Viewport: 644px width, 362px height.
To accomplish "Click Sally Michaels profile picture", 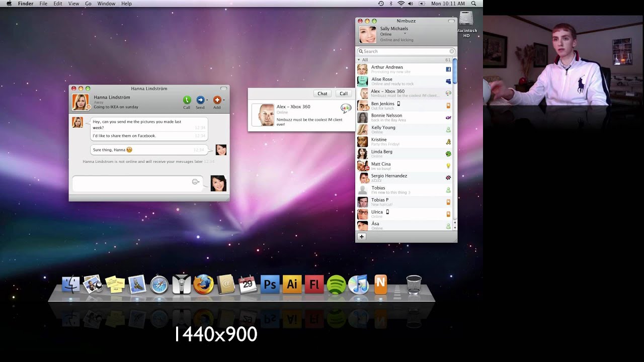I will click(367, 35).
